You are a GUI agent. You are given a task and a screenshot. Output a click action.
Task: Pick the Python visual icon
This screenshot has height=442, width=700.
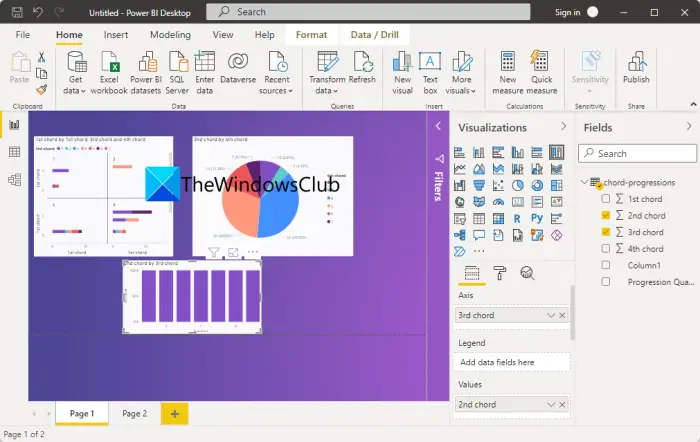click(537, 218)
